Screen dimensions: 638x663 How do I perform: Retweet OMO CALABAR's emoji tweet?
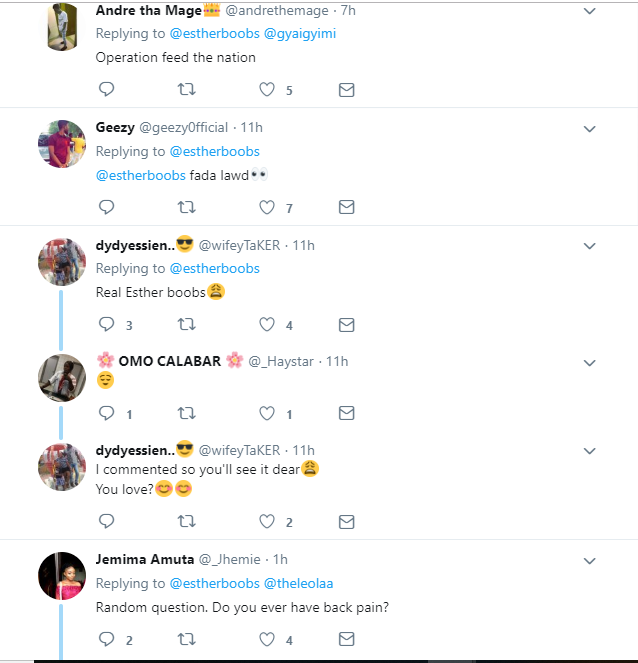tap(186, 413)
